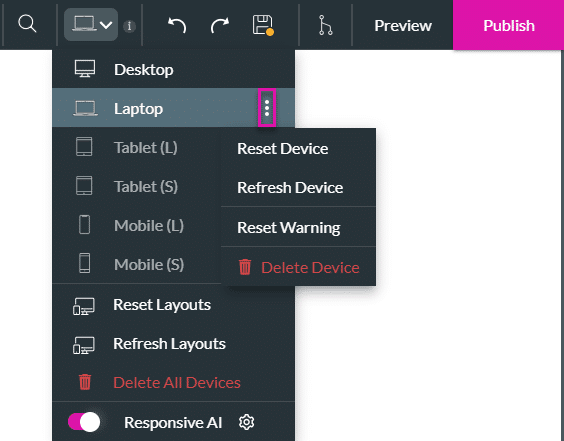Click trash icon beside Delete All Devices
The image size is (564, 441).
[x=85, y=382]
